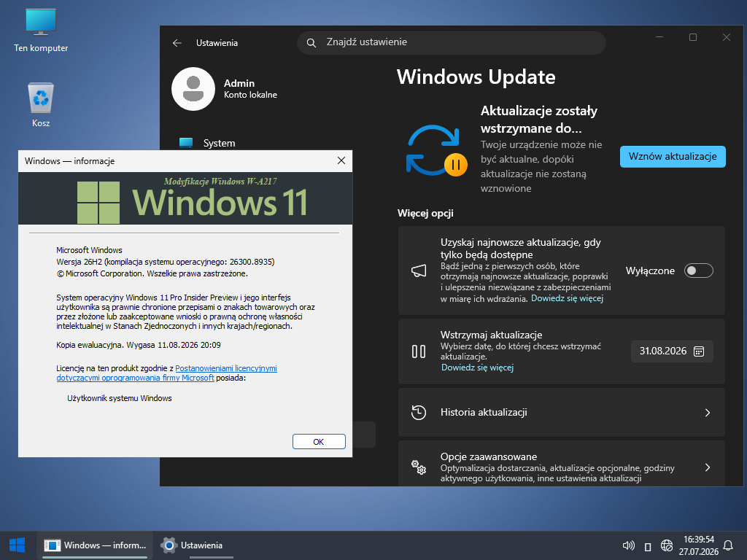
Task: Click OK in Windows — informacje dialog
Action: 319,441
